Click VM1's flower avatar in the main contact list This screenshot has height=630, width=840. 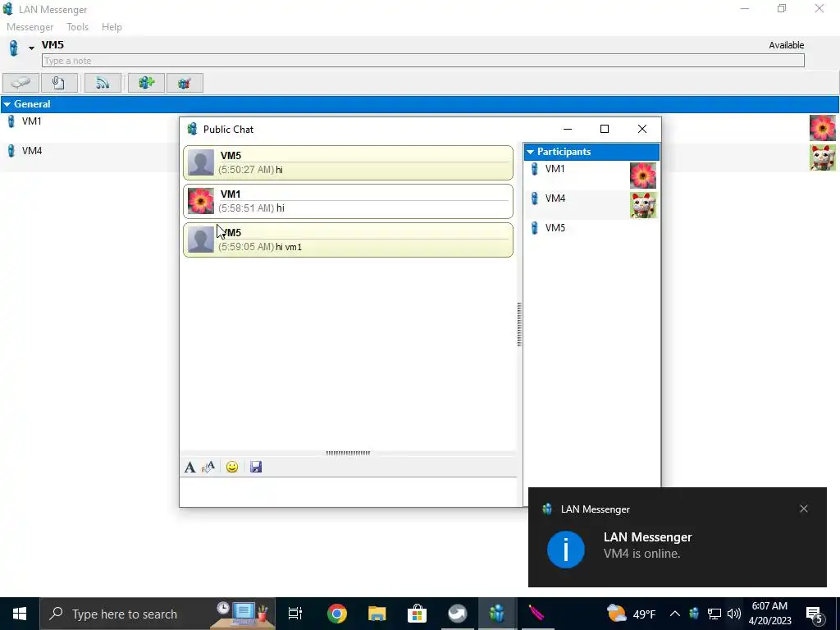[822, 128]
